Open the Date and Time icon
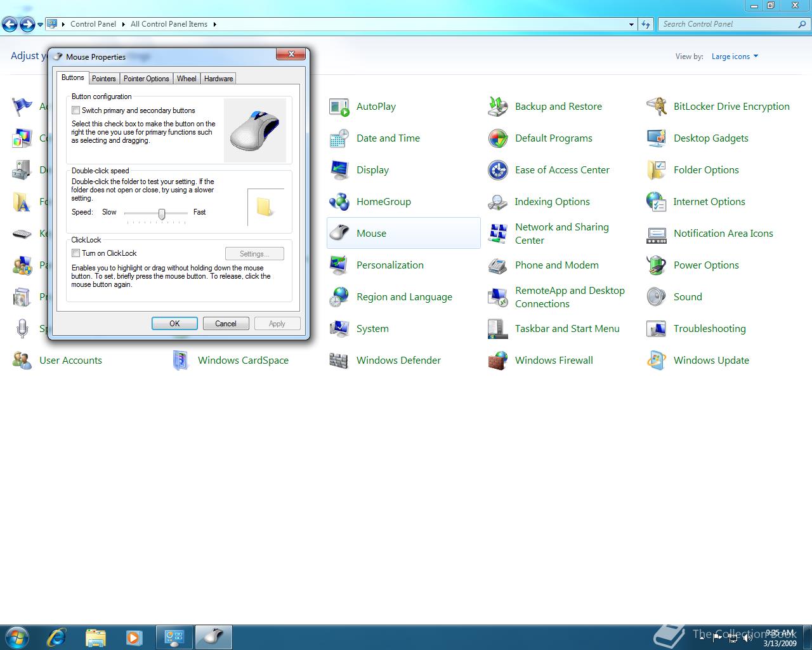This screenshot has width=812, height=650. [x=339, y=138]
